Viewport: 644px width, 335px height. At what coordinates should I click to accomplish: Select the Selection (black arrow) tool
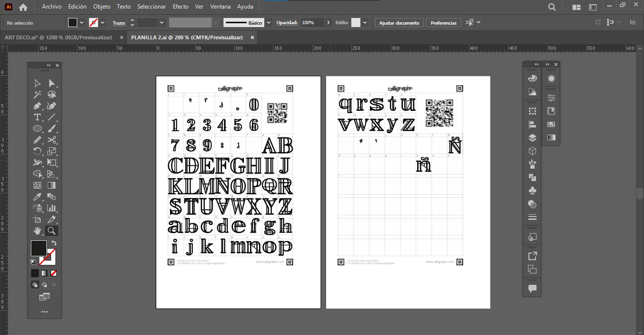[x=37, y=83]
